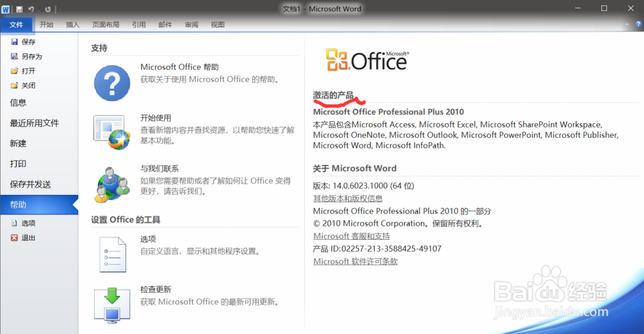The height and width of the screenshot is (334, 644).
Task: Click © 2010 Microsoft Corporation copyright text
Action: (x=397, y=224)
